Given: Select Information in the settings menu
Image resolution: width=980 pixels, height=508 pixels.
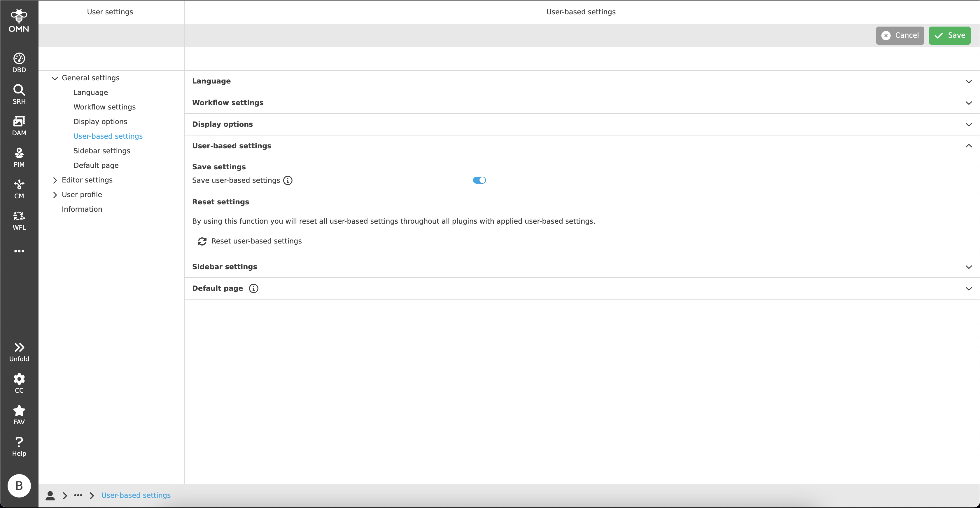Looking at the screenshot, I should [82, 209].
